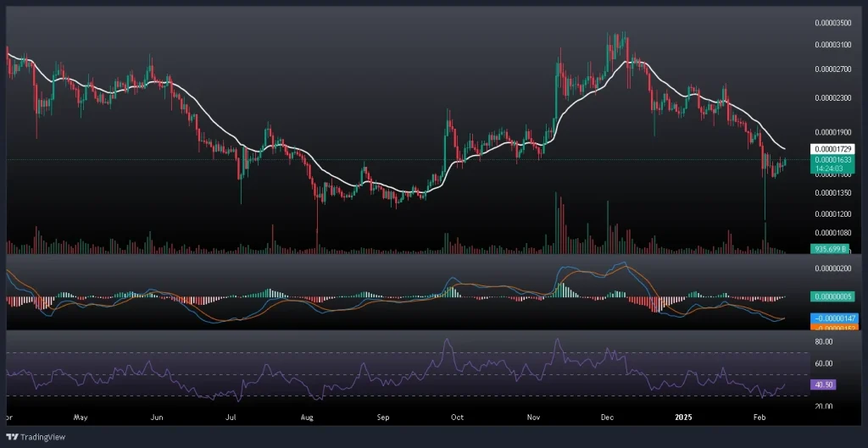The width and height of the screenshot is (868, 448).
Task: Click the Dec label on time axis
Action: pos(606,417)
